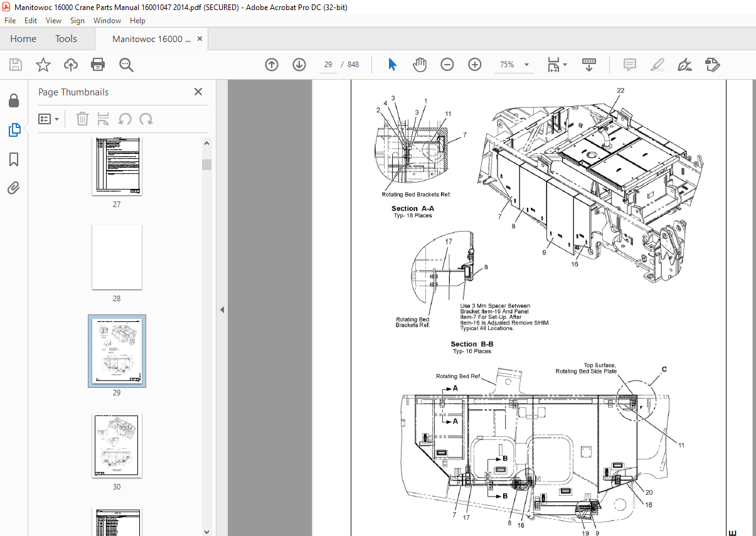Activate the hand pan tool
This screenshot has height=536, width=756.
pos(420,65)
